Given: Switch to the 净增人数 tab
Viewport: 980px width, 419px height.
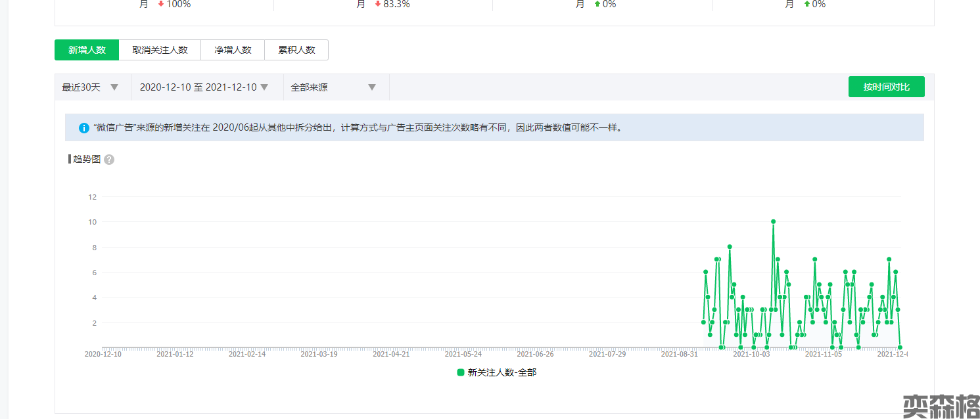Looking at the screenshot, I should click(233, 50).
